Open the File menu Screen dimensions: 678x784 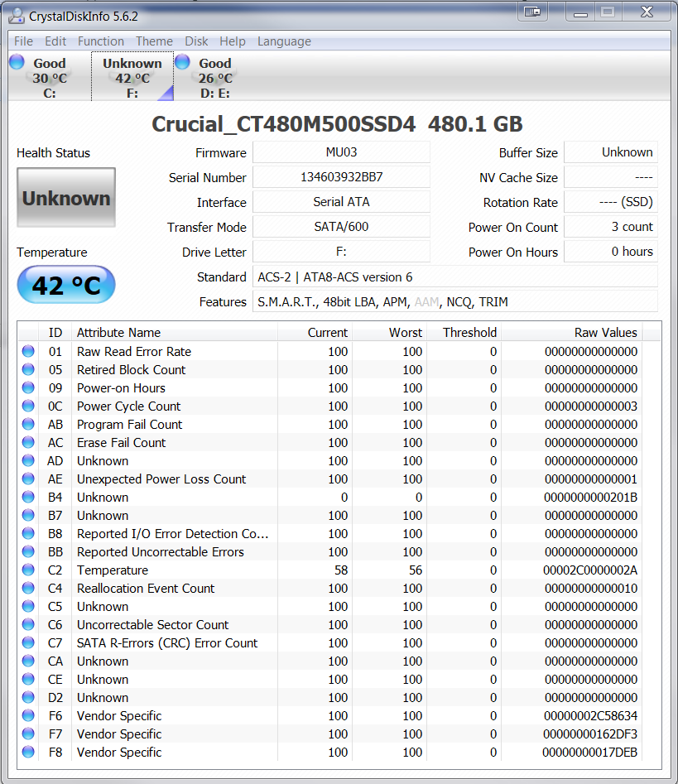pos(23,41)
